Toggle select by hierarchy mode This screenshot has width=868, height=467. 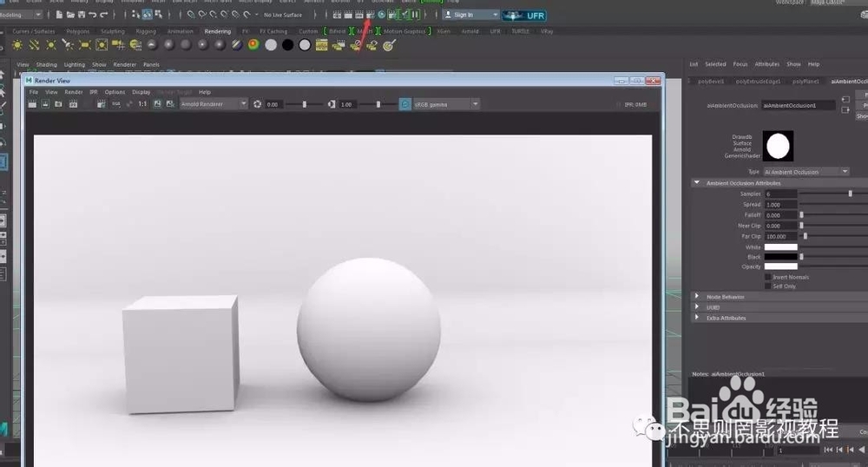135,15
